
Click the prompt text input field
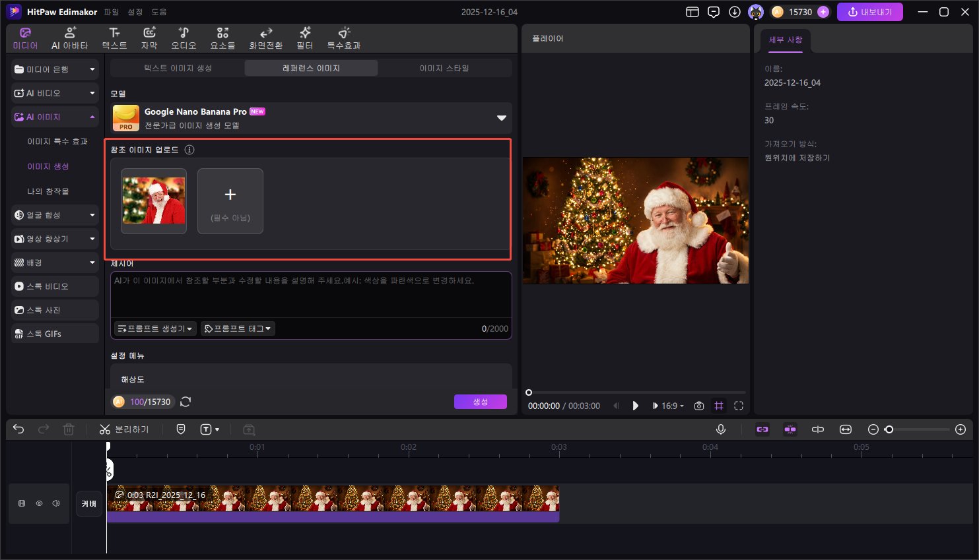tap(310, 297)
